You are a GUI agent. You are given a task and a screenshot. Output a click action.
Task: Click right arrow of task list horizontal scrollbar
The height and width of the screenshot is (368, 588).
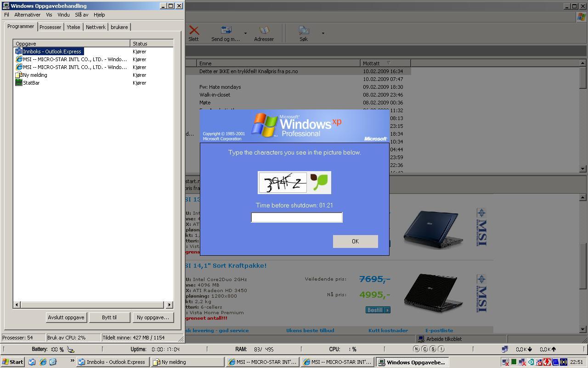169,305
